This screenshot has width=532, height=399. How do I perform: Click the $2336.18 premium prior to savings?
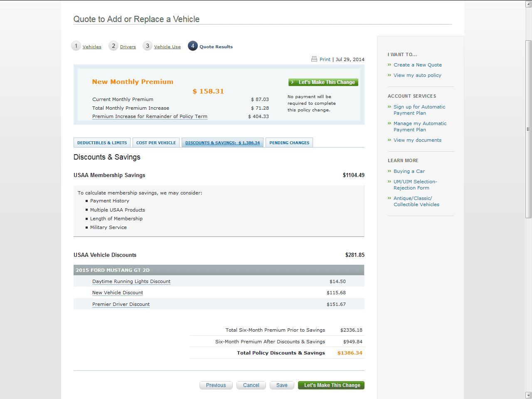[x=351, y=330]
